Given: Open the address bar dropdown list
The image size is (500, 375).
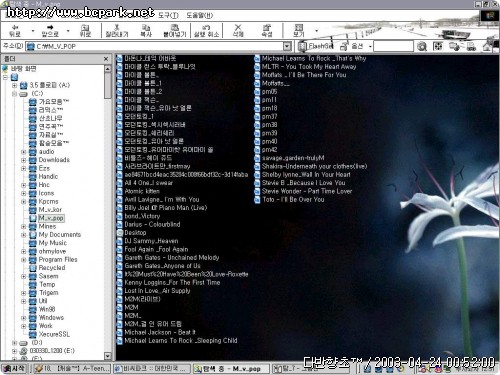Looking at the screenshot, I should [x=287, y=46].
